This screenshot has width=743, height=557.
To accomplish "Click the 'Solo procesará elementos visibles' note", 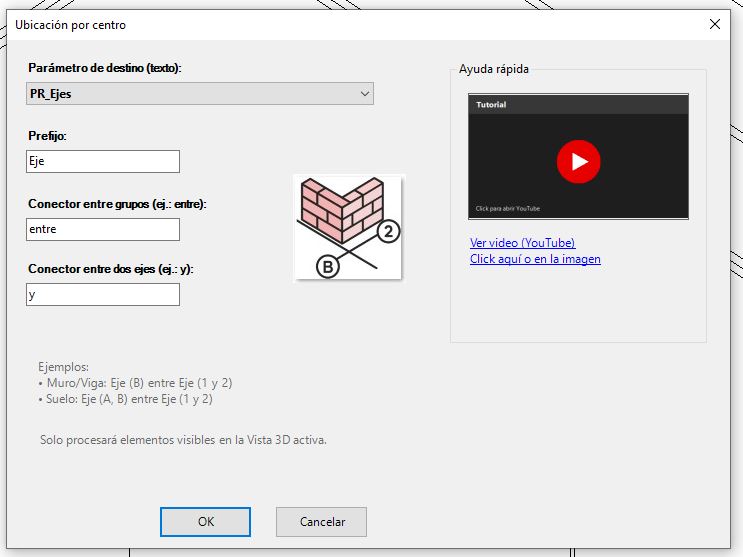I will coord(183,440).
